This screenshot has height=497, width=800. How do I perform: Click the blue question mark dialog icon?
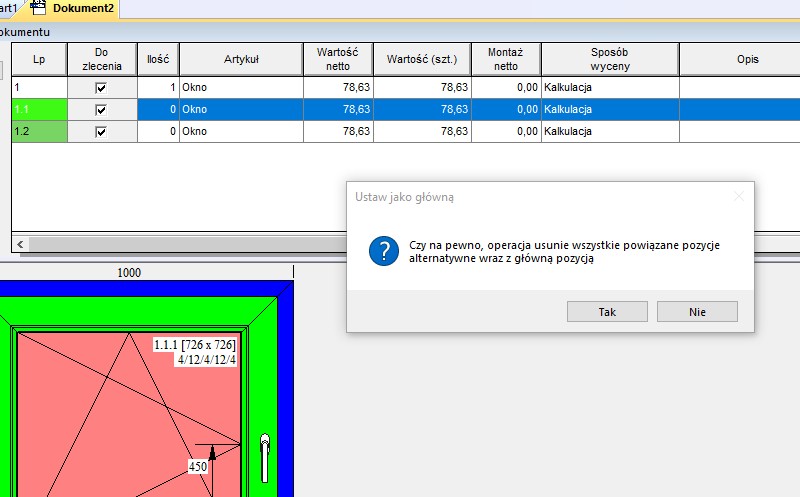[x=384, y=251]
